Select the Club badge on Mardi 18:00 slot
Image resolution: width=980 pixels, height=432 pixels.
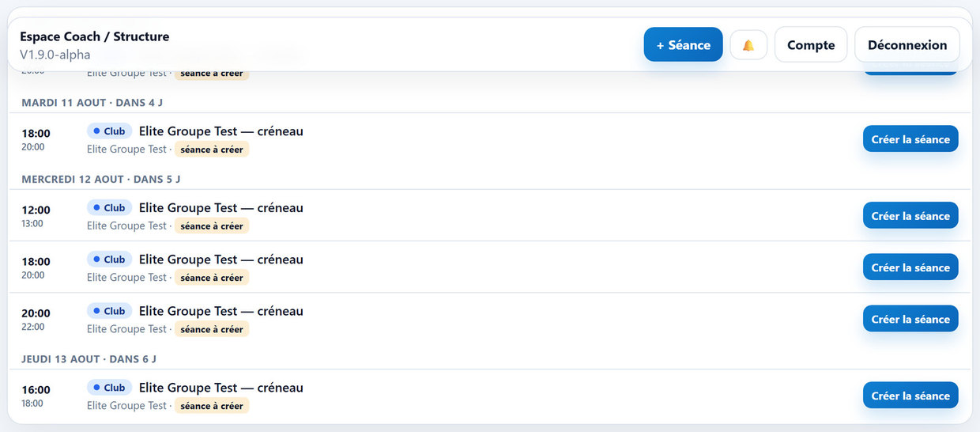[x=109, y=131]
